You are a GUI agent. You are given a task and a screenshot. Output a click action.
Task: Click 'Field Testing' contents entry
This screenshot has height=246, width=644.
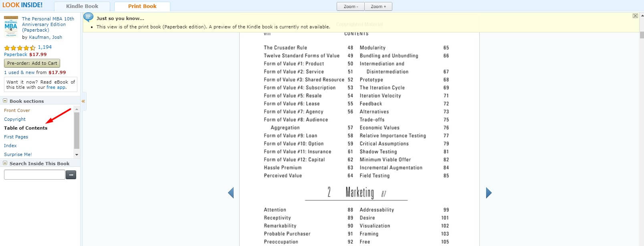(374, 176)
